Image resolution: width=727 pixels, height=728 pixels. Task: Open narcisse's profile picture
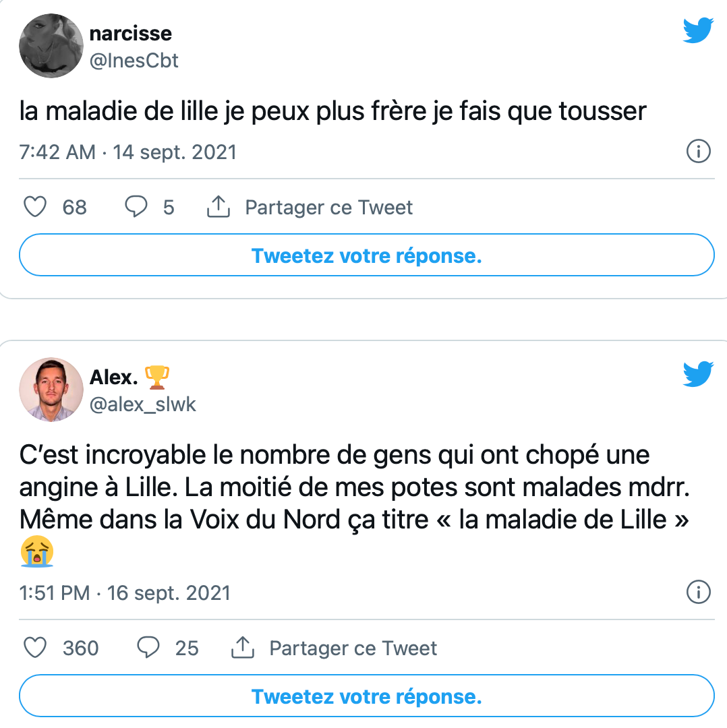[51, 46]
